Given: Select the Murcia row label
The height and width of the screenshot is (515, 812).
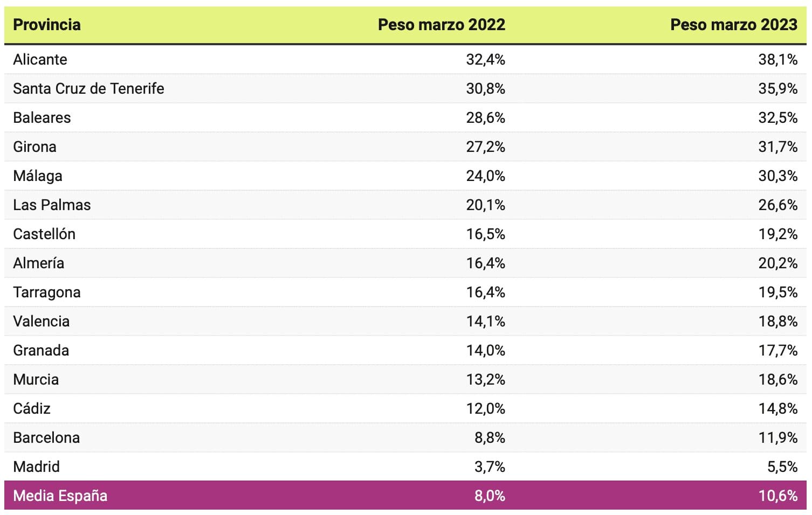Looking at the screenshot, I should pos(36,379).
